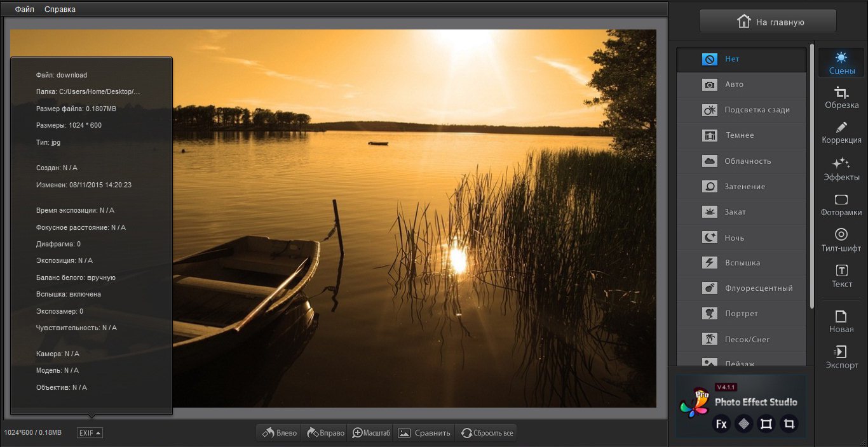Switch to the Сцены tab
Image resolution: width=868 pixels, height=447 pixels.
(x=841, y=63)
